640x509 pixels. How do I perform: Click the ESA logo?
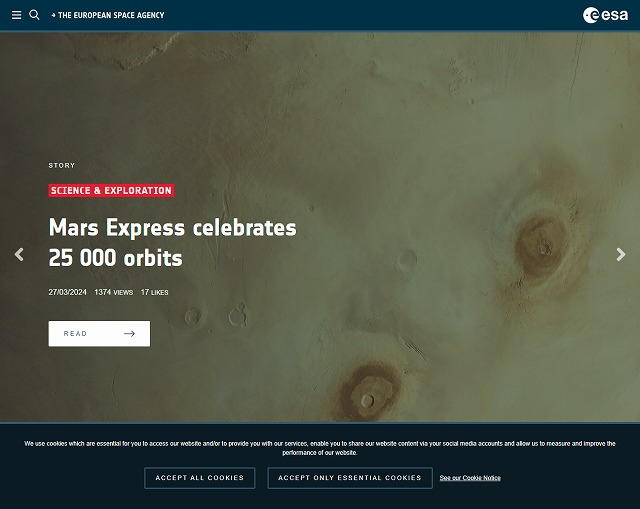click(x=605, y=15)
